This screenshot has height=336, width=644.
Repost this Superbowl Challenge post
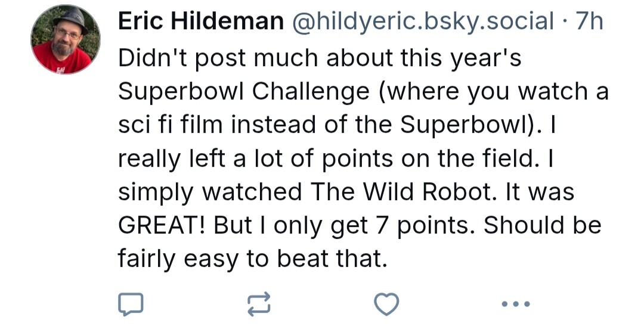point(259,304)
